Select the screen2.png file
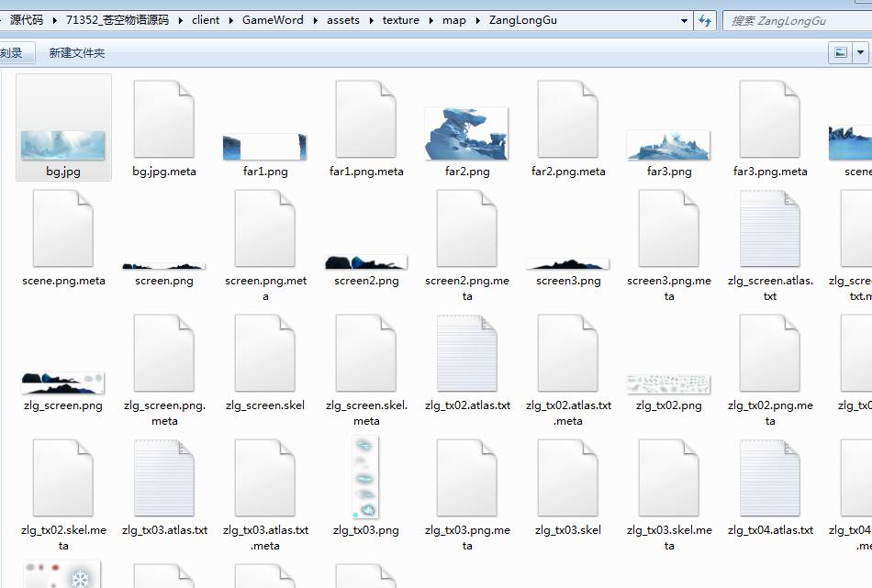This screenshot has height=588, width=872. tap(365, 262)
